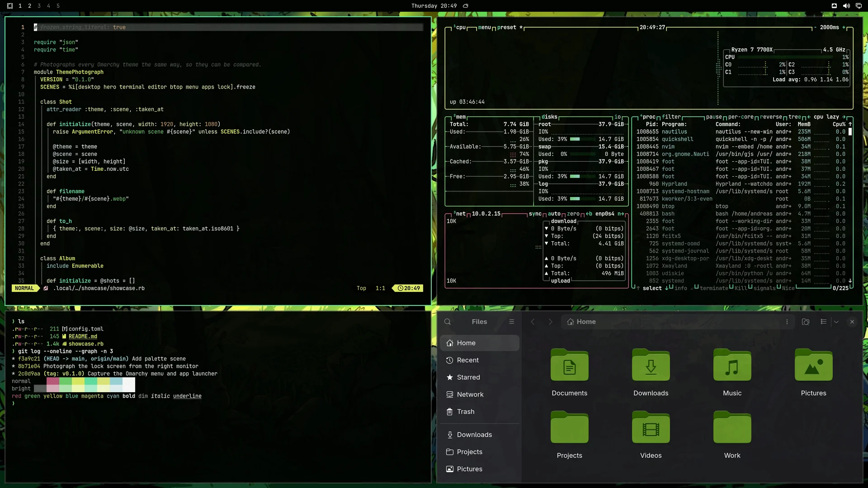Select Starred in Files sidebar

(480, 377)
